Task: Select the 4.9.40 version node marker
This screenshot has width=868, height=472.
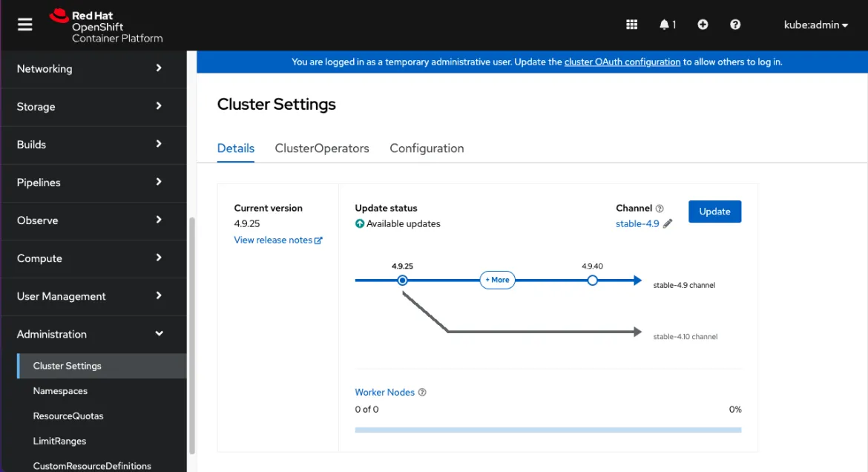Action: pos(592,281)
